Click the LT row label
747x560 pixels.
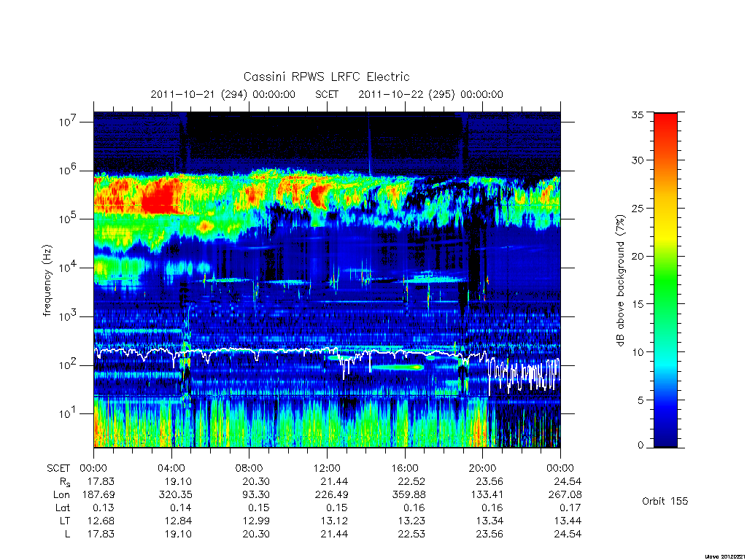(x=65, y=521)
